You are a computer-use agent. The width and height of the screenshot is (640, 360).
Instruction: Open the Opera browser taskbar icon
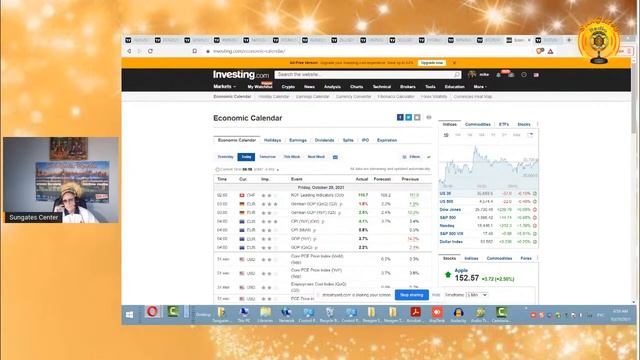[x=152, y=312]
